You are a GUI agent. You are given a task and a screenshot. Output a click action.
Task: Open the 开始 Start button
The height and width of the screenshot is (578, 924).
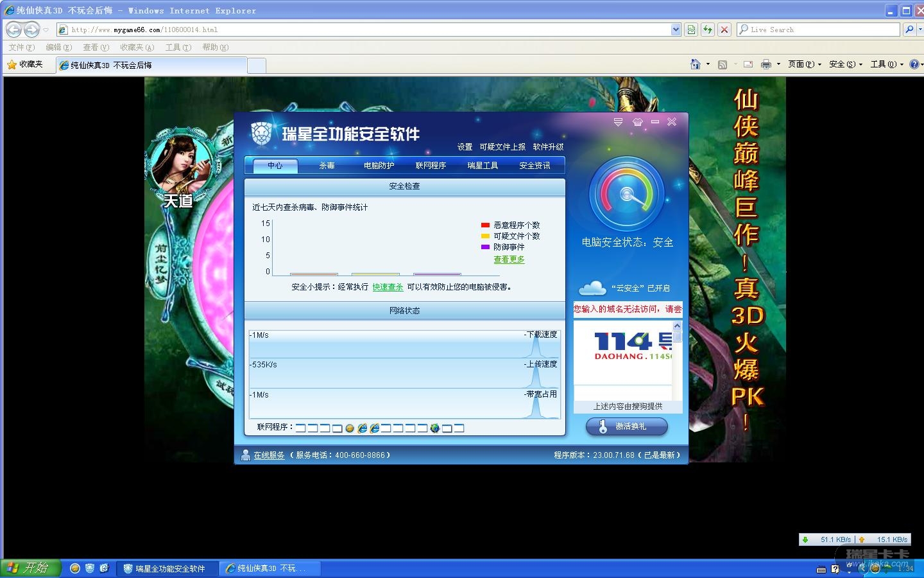(30, 568)
